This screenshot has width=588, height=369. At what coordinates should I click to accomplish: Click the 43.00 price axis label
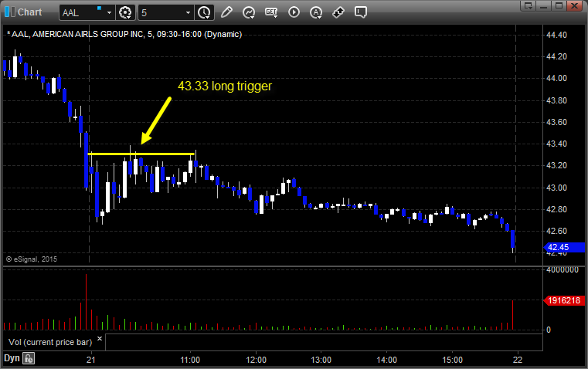point(557,188)
